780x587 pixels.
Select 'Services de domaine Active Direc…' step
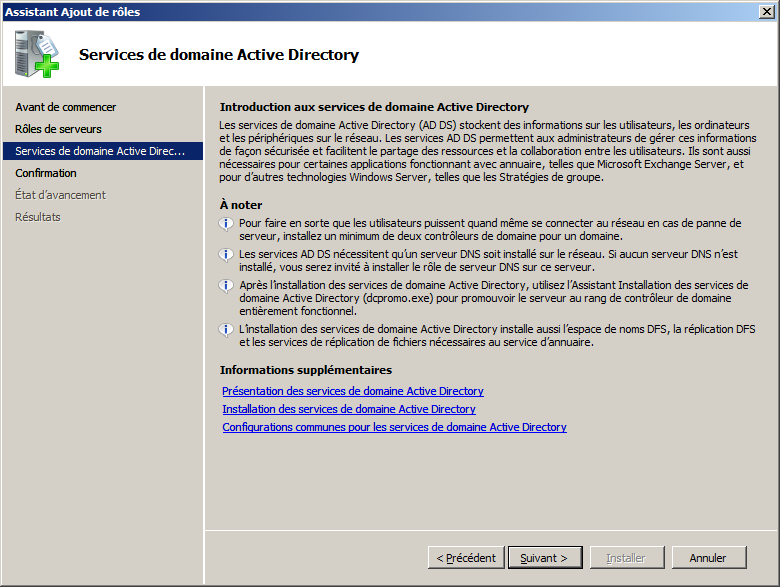[x=100, y=151]
